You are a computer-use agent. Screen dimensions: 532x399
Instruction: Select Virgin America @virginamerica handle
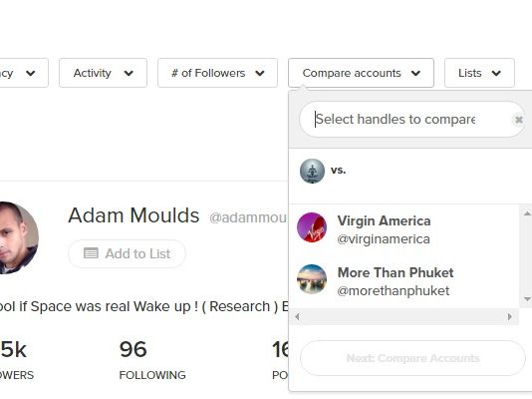tap(403, 229)
